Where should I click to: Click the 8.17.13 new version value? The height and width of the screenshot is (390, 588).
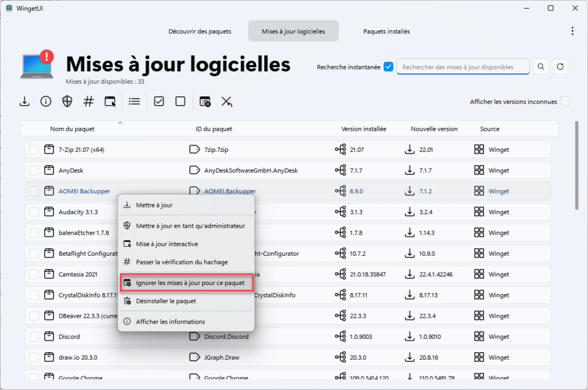point(428,295)
